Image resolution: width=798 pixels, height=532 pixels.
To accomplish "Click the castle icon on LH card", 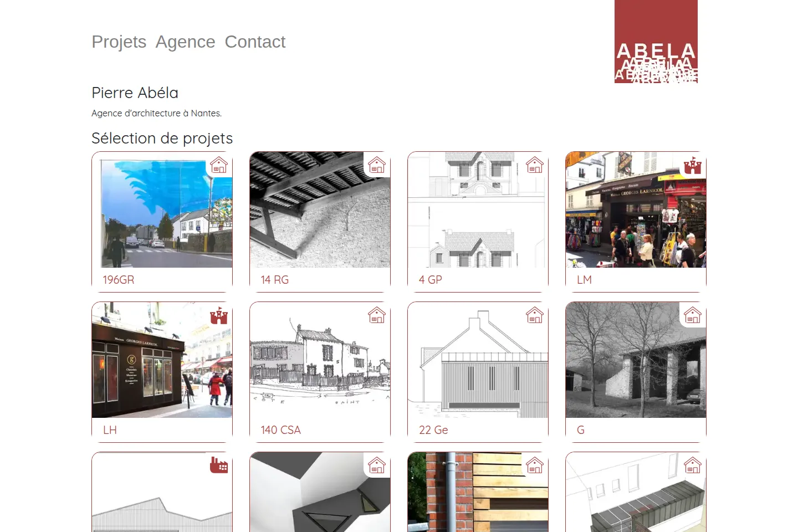I will (219, 315).
